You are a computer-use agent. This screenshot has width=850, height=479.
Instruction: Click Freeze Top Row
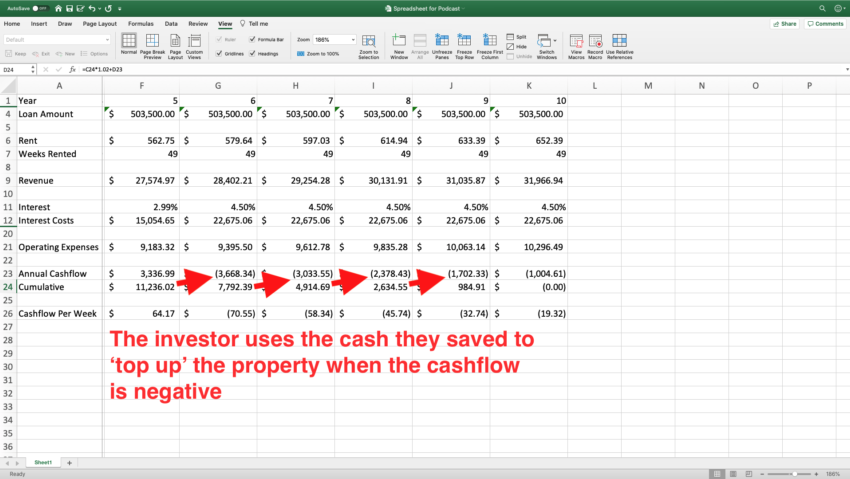pyautogui.click(x=464, y=47)
